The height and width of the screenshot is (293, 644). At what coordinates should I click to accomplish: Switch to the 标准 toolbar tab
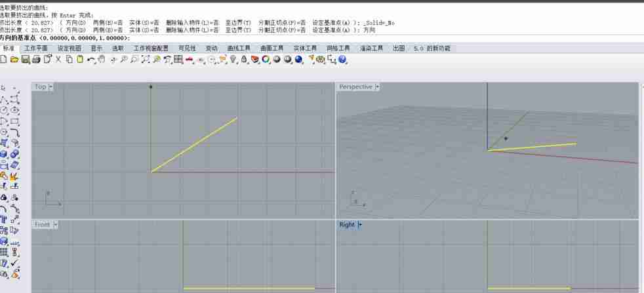9,49
